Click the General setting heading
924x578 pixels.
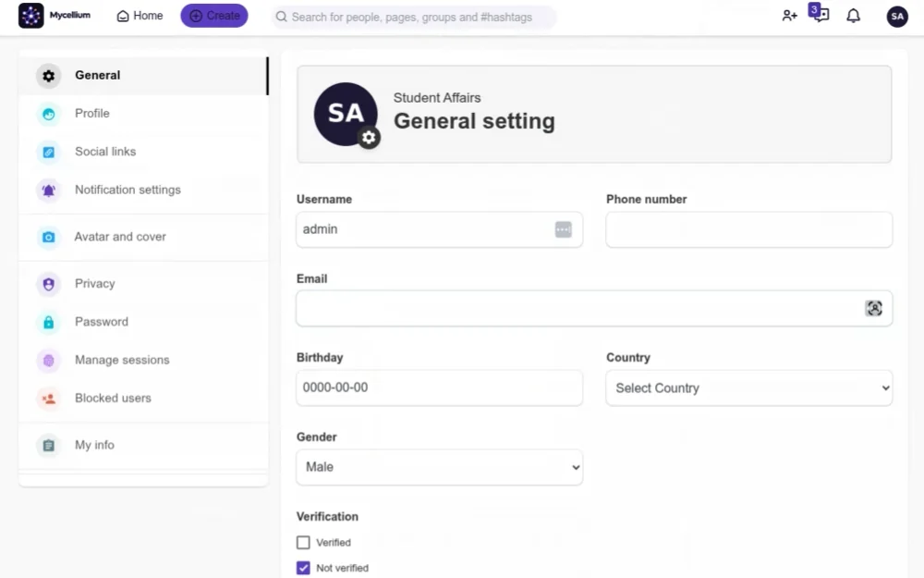tap(474, 121)
